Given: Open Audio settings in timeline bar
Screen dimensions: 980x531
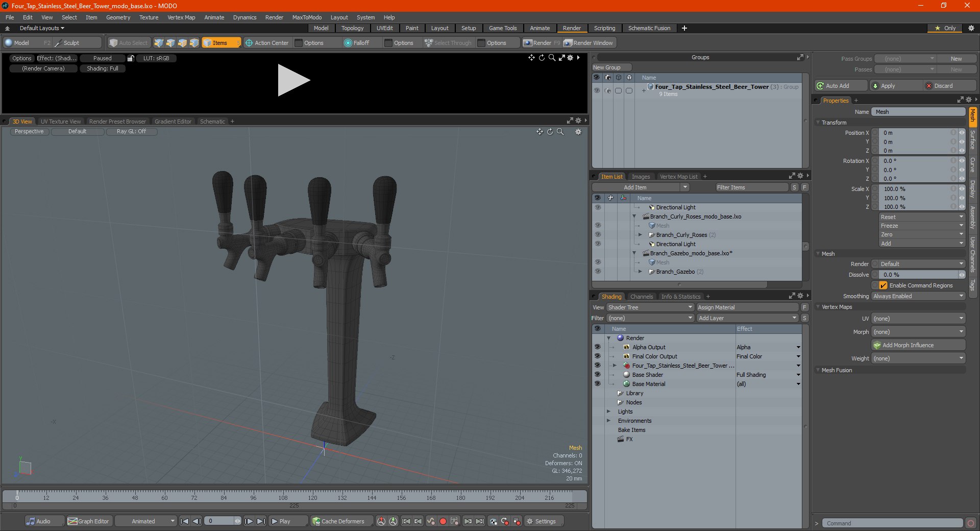Looking at the screenshot, I should pyautogui.click(x=44, y=521).
